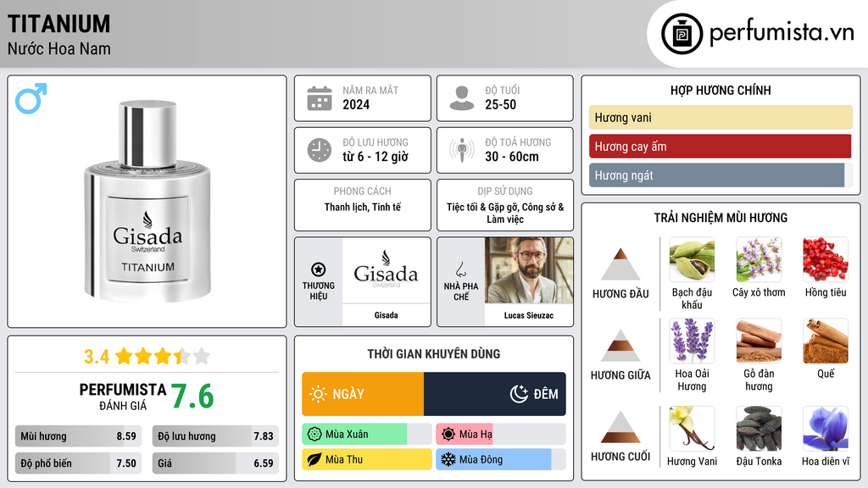Click the Mùi hương 8.59 score bar

(x=79, y=436)
